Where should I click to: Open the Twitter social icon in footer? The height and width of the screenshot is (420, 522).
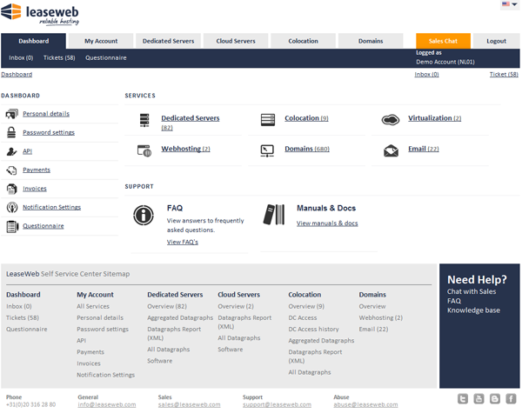coord(463,398)
